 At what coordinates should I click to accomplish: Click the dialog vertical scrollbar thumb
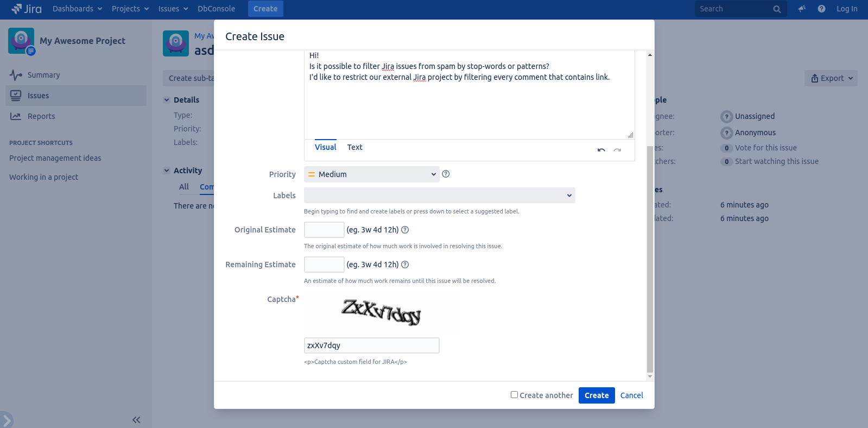[x=650, y=259]
